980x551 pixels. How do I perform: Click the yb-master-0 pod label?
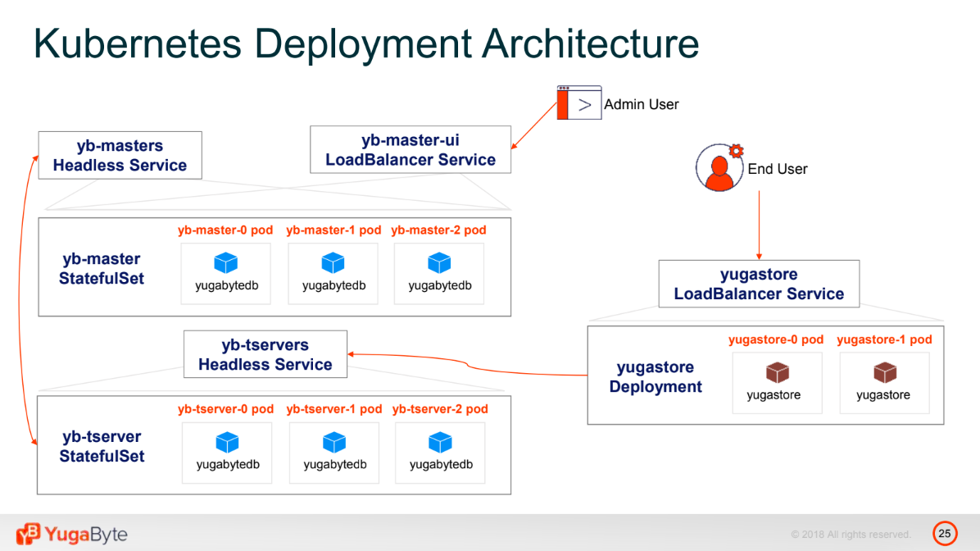225,230
